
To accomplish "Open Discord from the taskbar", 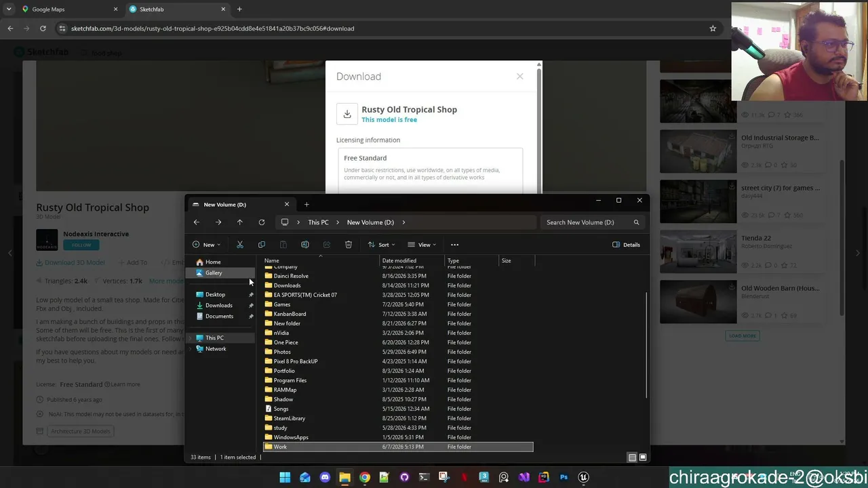I will 325,477.
